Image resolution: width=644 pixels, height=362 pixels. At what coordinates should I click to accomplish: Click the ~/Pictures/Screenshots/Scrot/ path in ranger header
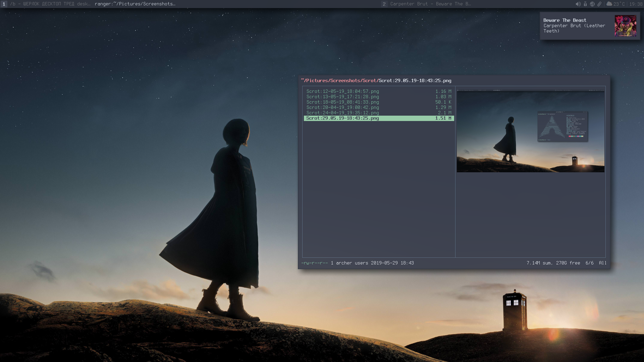coord(340,80)
